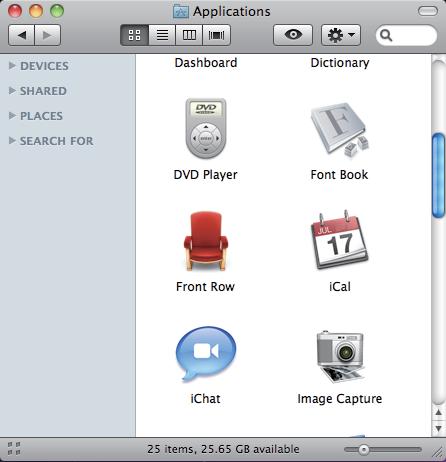Image resolution: width=446 pixels, height=462 pixels.
Task: Zoom the window with the green button
Action: [57, 11]
